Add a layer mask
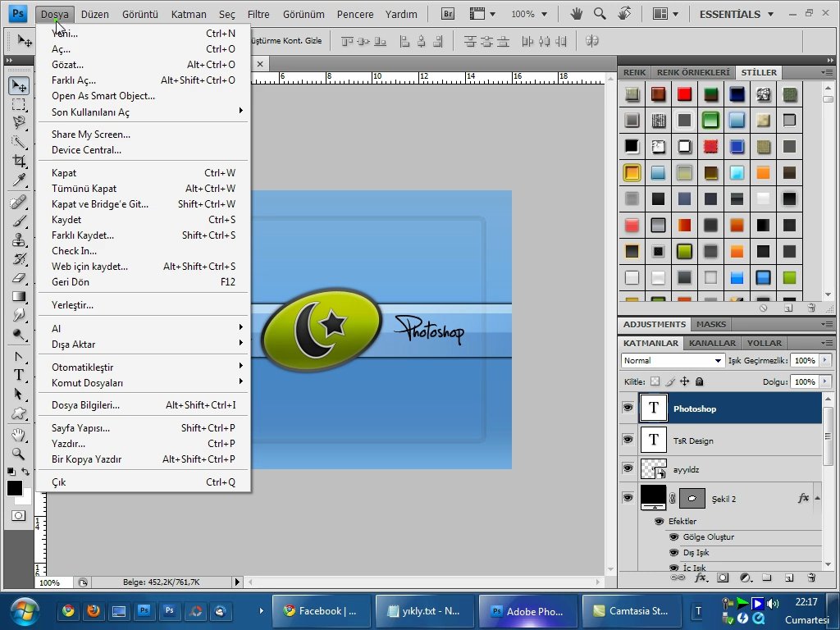Viewport: 840px width, 630px height. [723, 577]
